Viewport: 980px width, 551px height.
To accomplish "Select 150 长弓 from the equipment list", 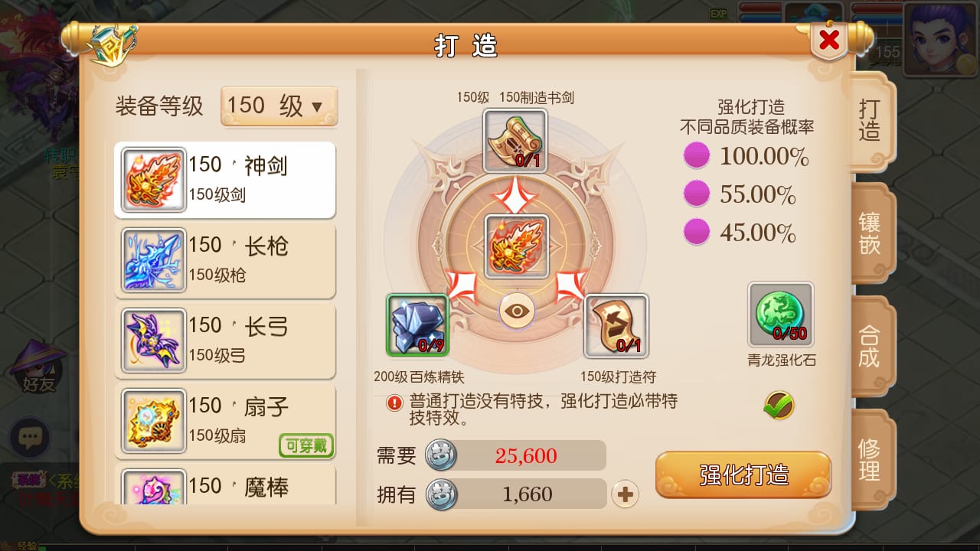I will (225, 341).
